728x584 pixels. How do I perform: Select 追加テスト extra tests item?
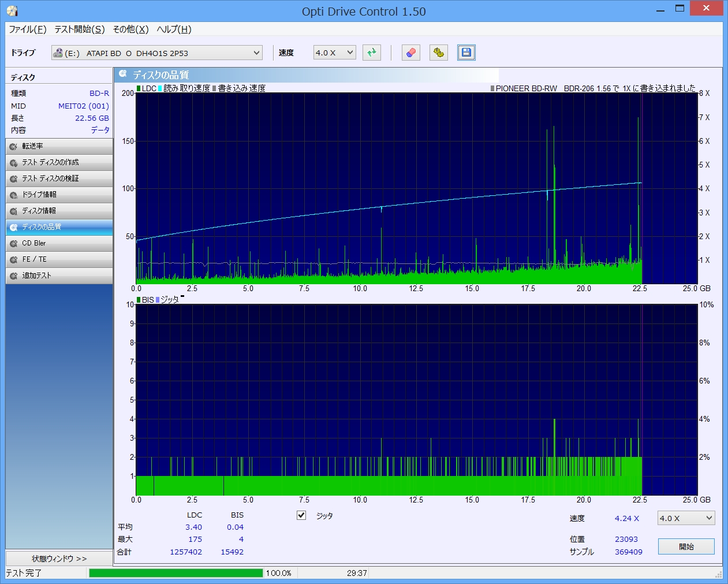(x=59, y=276)
